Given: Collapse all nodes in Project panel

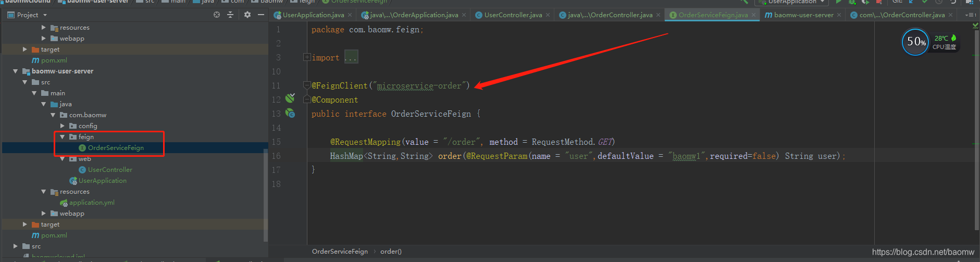Looking at the screenshot, I should pos(230,15).
